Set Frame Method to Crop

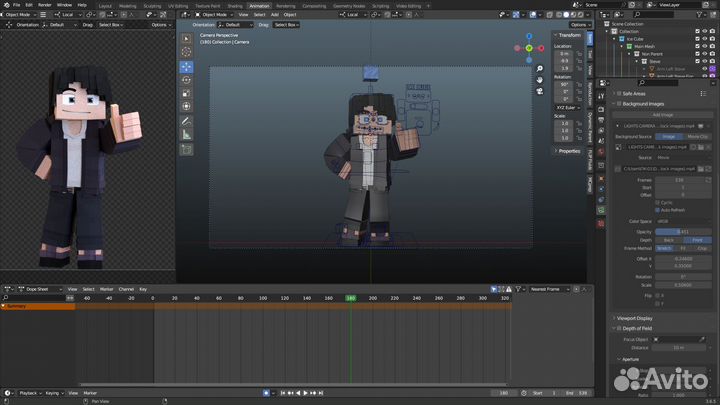[x=702, y=248]
